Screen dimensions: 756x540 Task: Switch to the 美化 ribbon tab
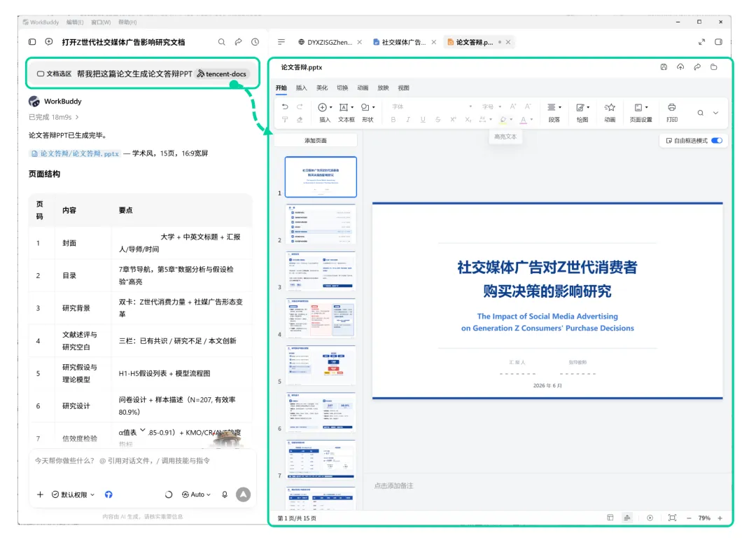point(321,88)
